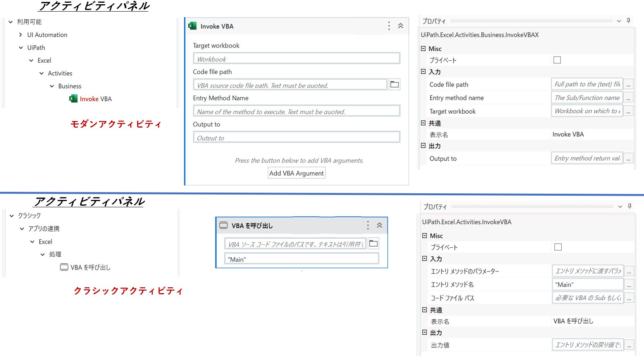Open the expression editor for エントリ メソッド名

pos(629,285)
